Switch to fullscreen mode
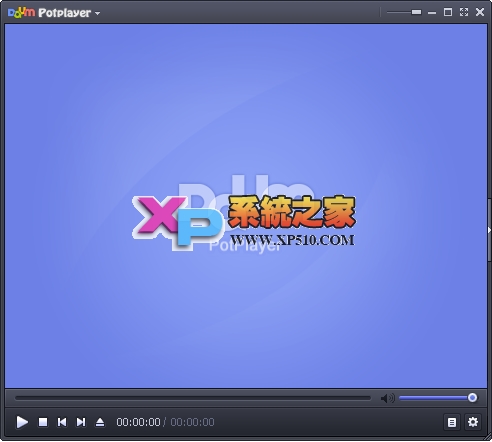 coord(464,12)
